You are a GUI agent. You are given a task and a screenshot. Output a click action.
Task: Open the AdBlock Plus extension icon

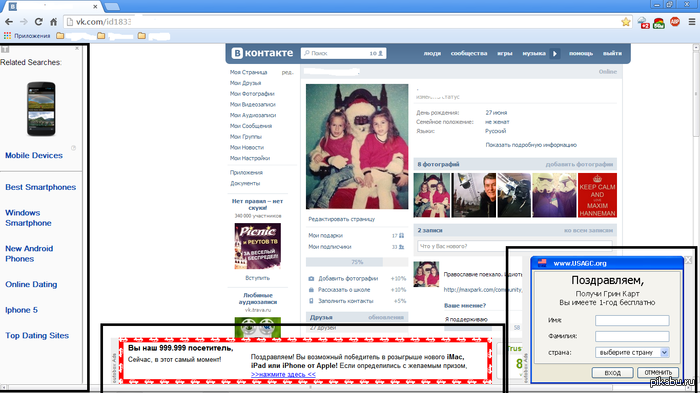point(675,21)
